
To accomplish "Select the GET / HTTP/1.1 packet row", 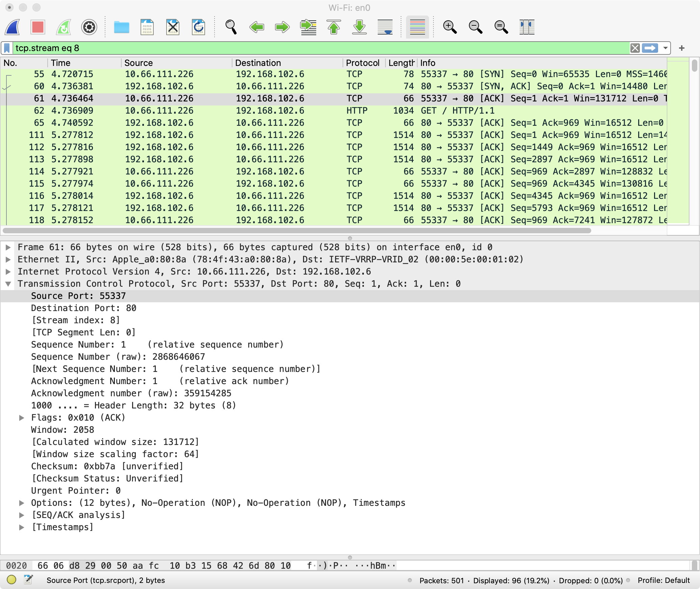I will (x=270, y=111).
